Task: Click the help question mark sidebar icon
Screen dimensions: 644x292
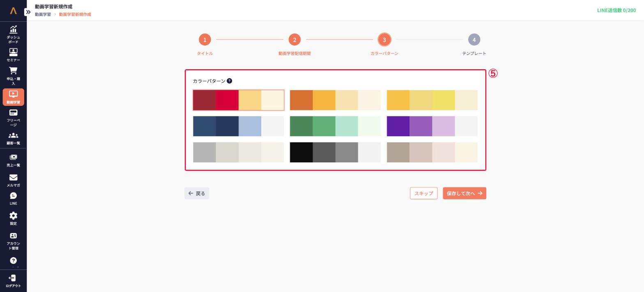Action: coord(13,261)
